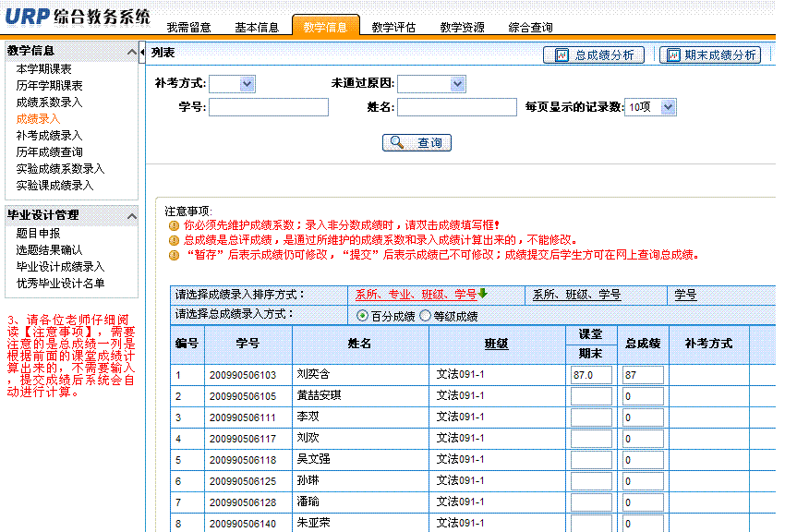Click the magnifier icon on the 查询 button

(398, 143)
